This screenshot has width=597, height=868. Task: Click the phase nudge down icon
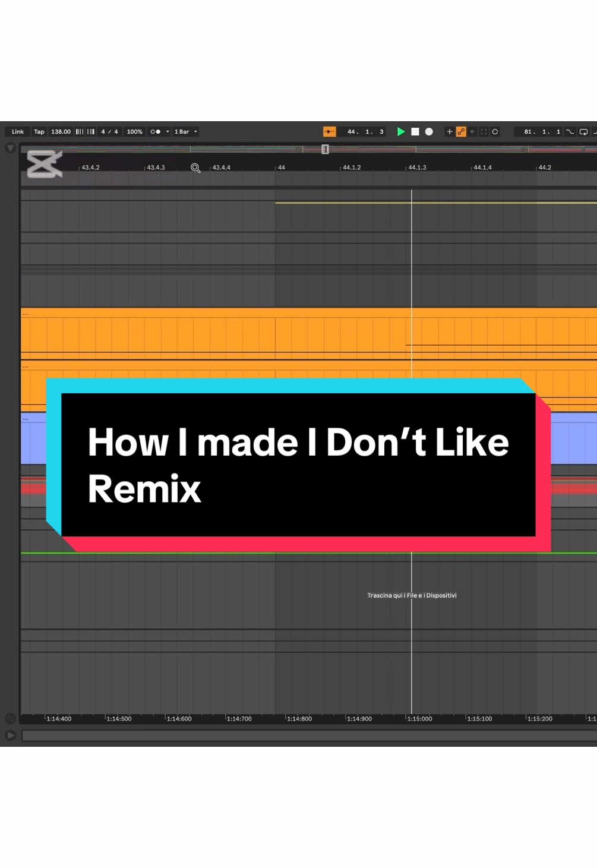click(80, 132)
